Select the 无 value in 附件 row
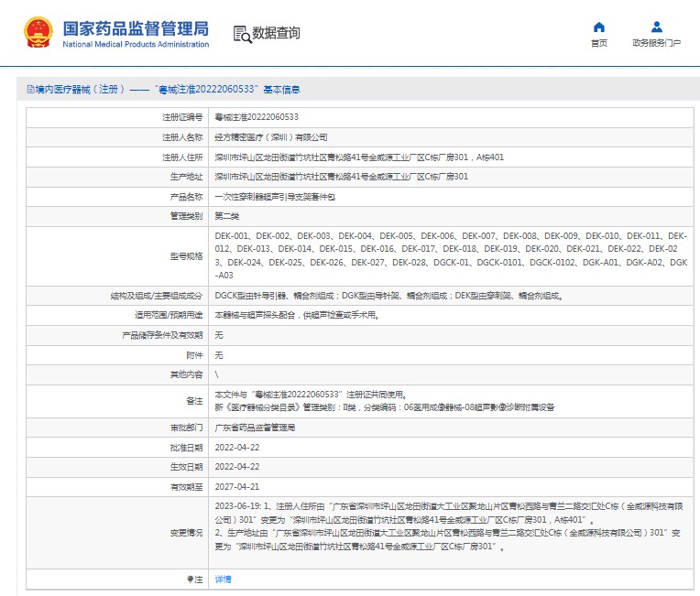 pos(219,355)
